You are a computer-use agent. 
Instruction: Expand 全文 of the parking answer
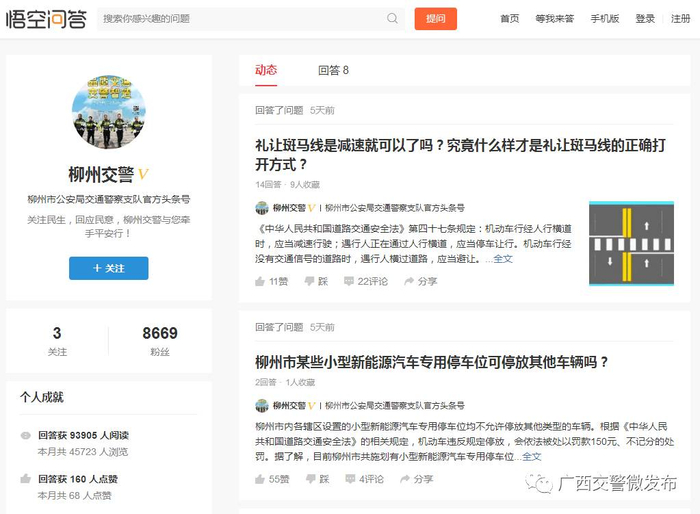pyautogui.click(x=531, y=457)
